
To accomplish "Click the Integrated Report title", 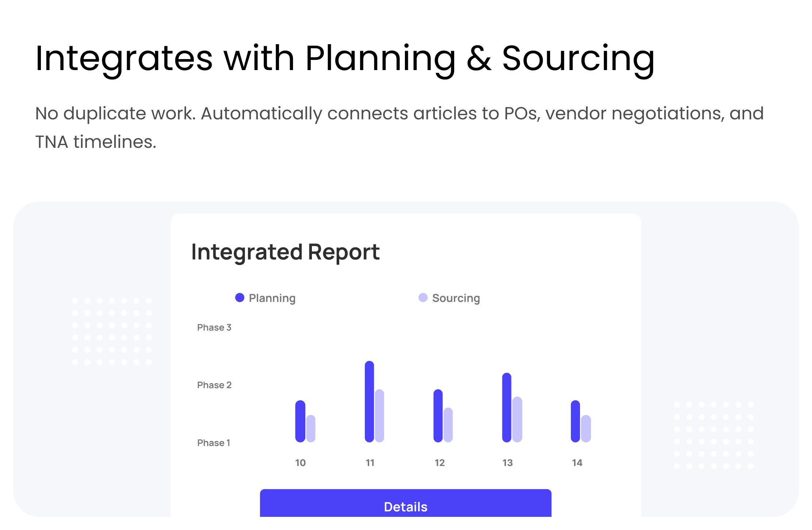I will [285, 252].
